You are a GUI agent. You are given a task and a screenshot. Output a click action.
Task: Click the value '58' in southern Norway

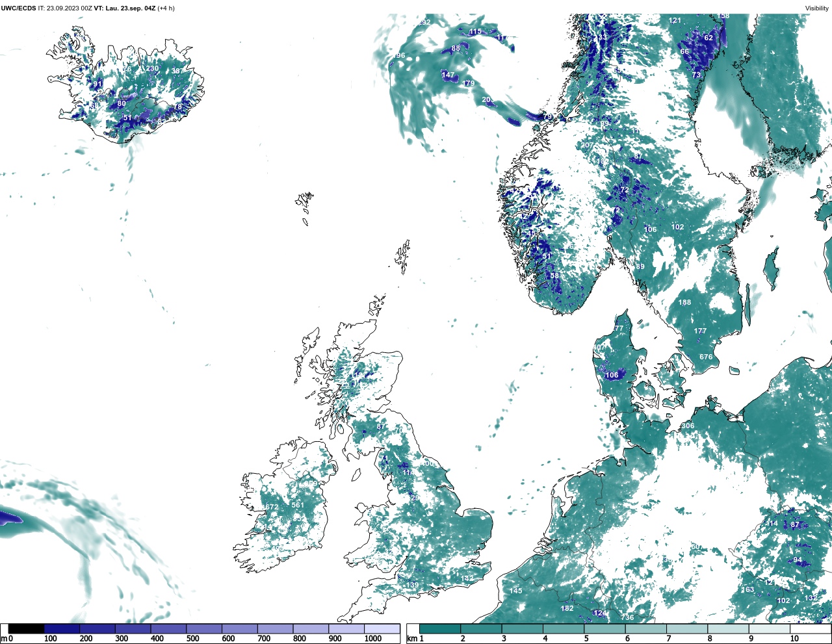pyautogui.click(x=554, y=276)
